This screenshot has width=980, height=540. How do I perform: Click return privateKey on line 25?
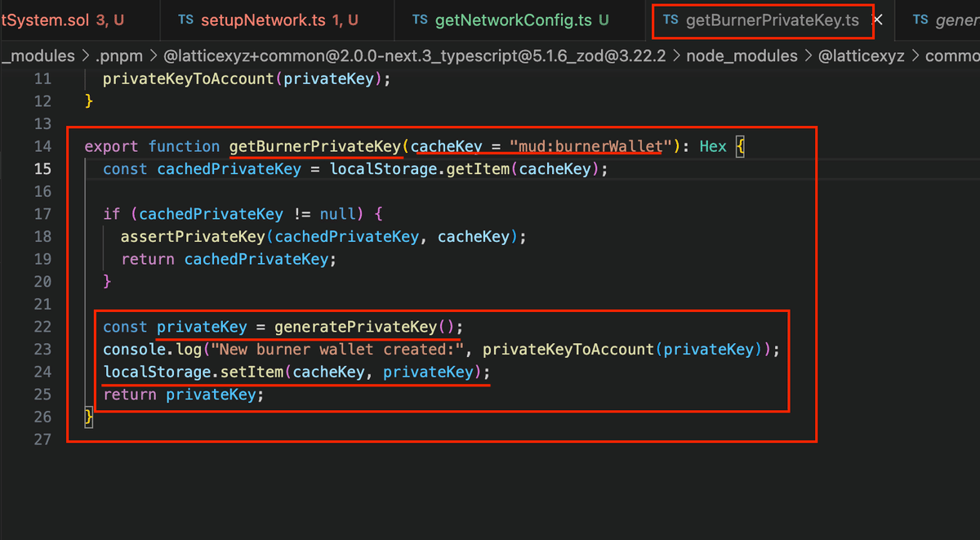(184, 395)
